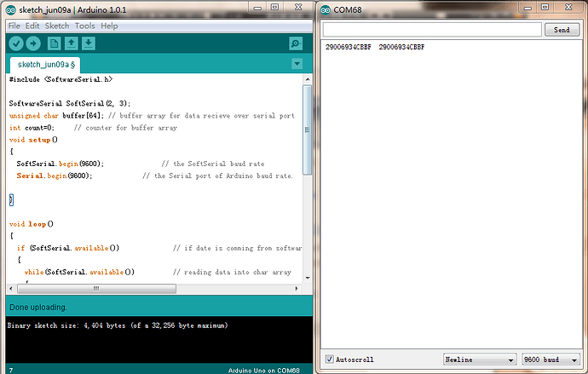Open the File menu
This screenshot has width=588, height=374.
(x=14, y=26)
